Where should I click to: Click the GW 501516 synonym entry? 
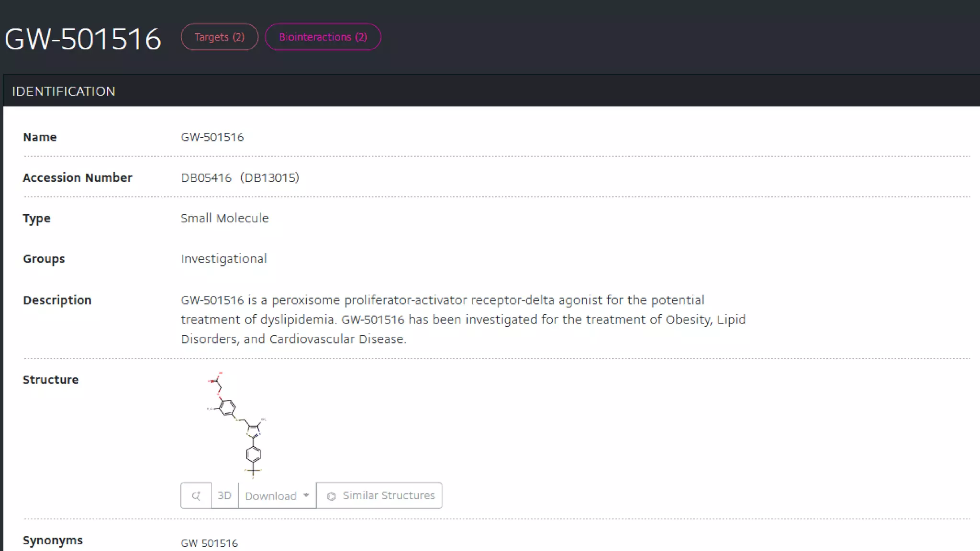[209, 543]
